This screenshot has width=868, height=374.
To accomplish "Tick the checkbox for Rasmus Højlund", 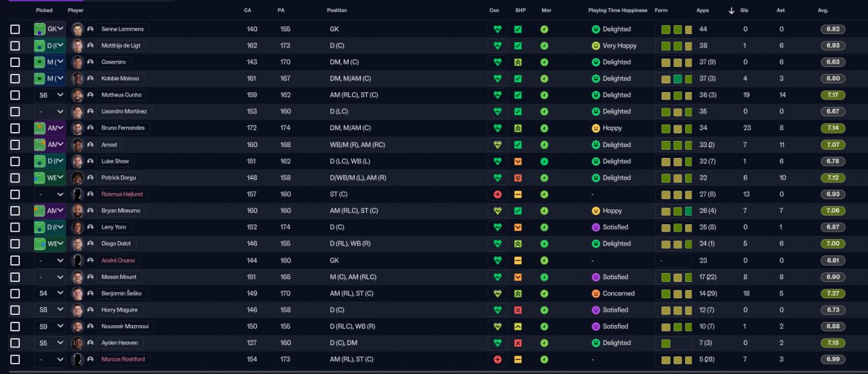I will point(15,194).
